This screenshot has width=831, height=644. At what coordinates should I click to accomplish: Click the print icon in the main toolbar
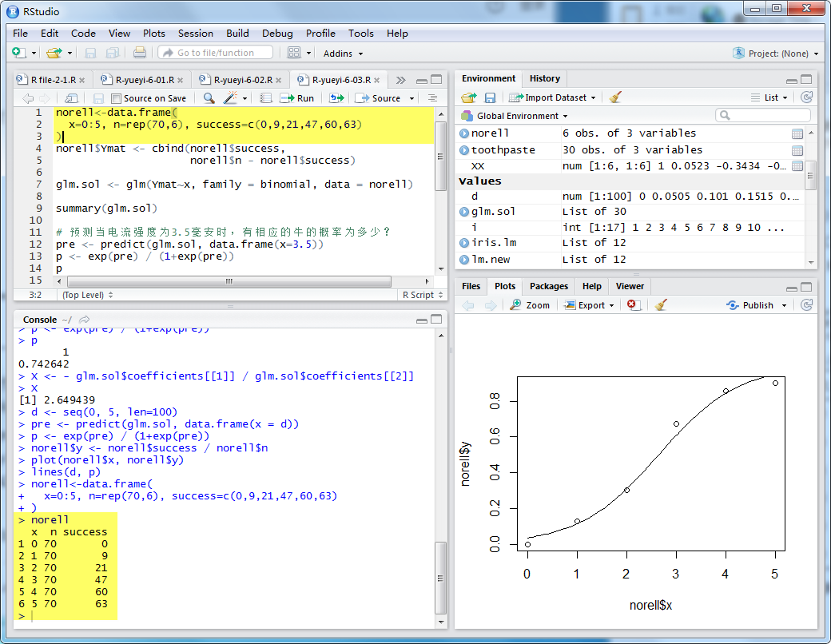point(140,53)
